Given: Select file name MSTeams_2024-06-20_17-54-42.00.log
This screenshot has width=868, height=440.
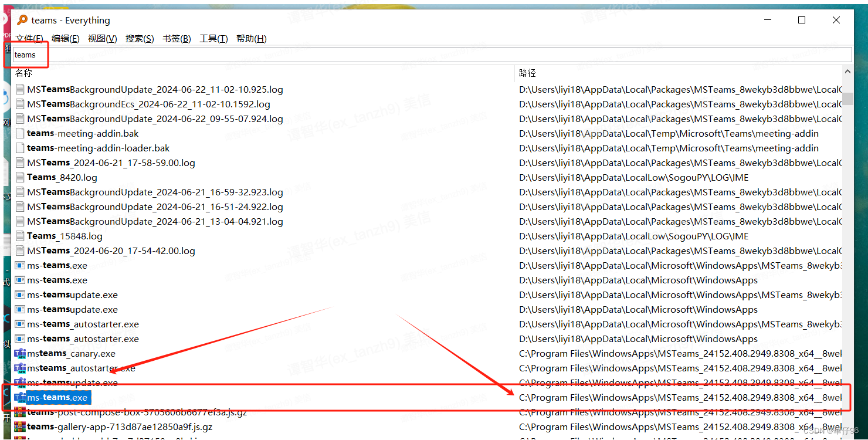Looking at the screenshot, I should (111, 251).
